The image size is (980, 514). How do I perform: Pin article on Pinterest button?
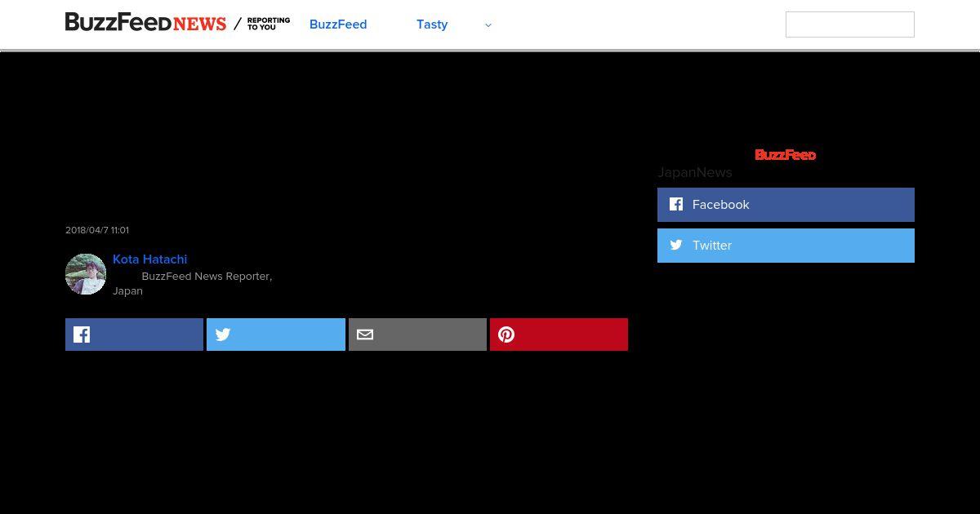[x=559, y=335]
